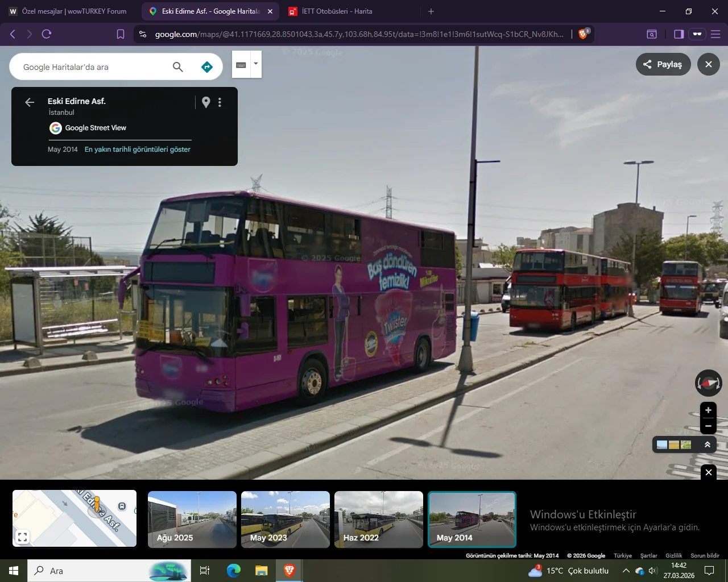Expand the minimap with fullscreen icon
The width and height of the screenshot is (728, 582).
(x=22, y=536)
